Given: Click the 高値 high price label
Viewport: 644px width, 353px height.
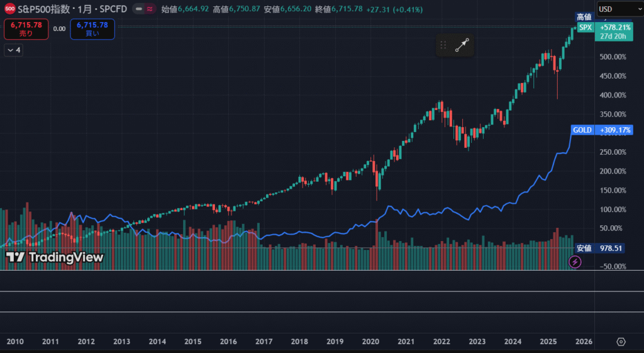Looking at the screenshot, I should [x=584, y=17].
